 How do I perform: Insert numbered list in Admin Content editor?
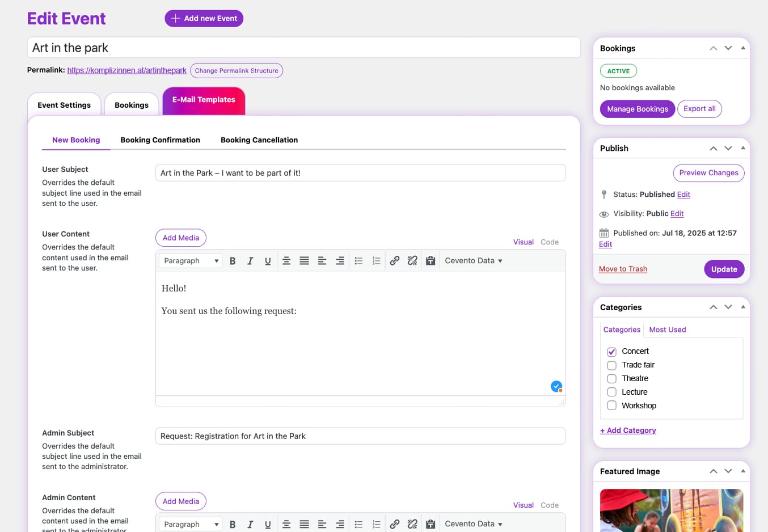(376, 524)
